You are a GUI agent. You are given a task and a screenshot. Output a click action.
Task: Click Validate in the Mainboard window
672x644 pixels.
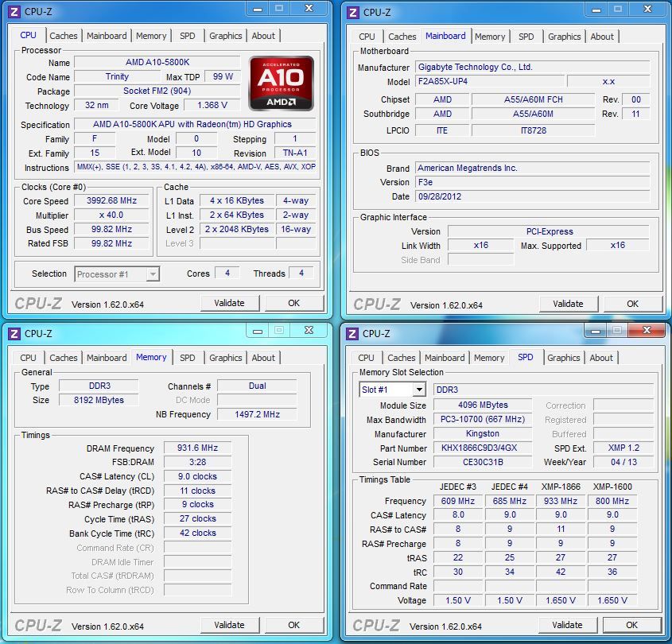click(568, 304)
